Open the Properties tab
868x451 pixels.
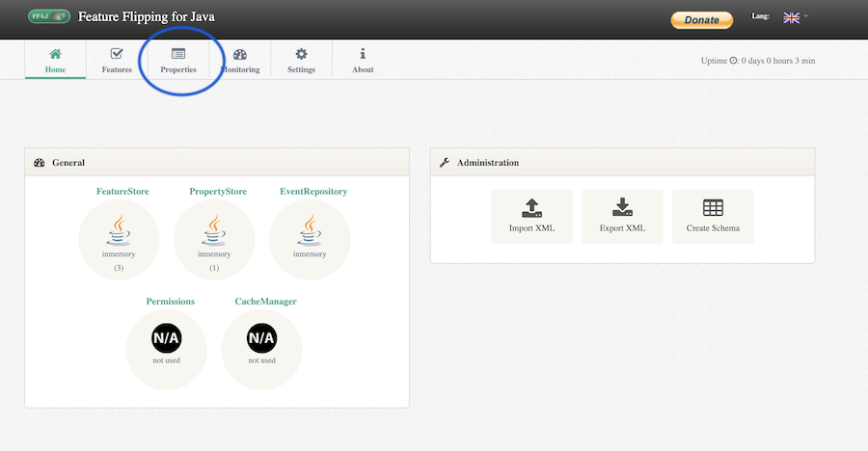pyautogui.click(x=178, y=60)
